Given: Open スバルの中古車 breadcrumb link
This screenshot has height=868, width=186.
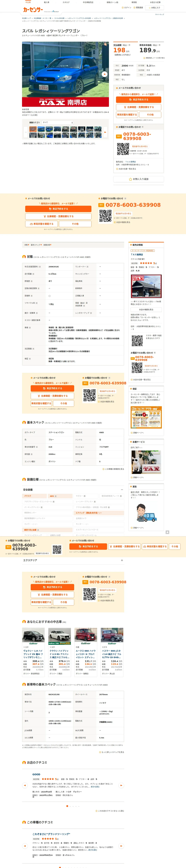Looking at the screenshot, I should coord(59,18).
